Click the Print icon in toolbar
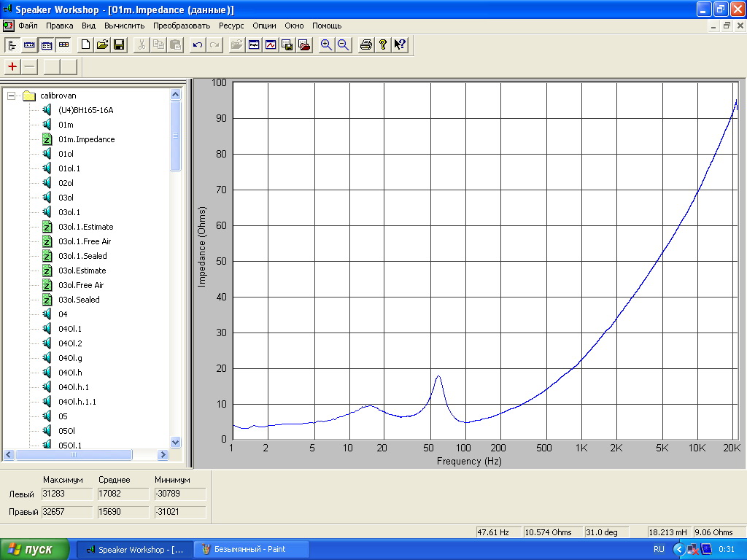The width and height of the screenshot is (747, 560). pyautogui.click(x=366, y=44)
